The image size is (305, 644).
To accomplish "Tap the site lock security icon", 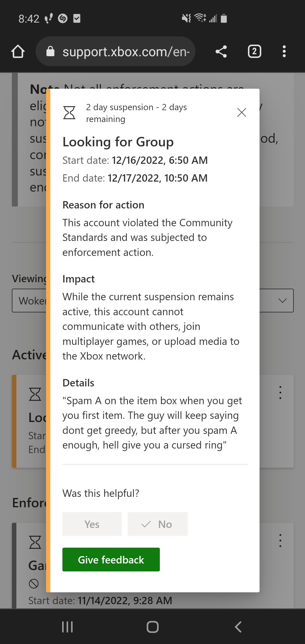I will coord(50,51).
